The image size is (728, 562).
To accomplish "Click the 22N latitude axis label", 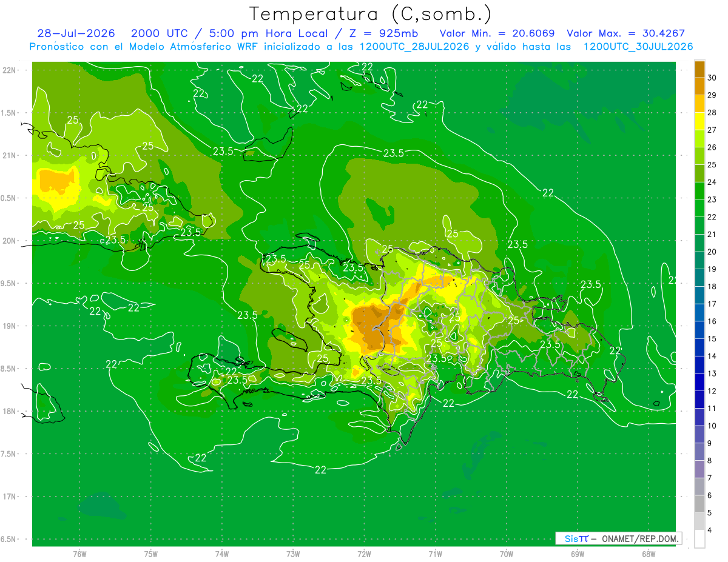I will point(9,70).
